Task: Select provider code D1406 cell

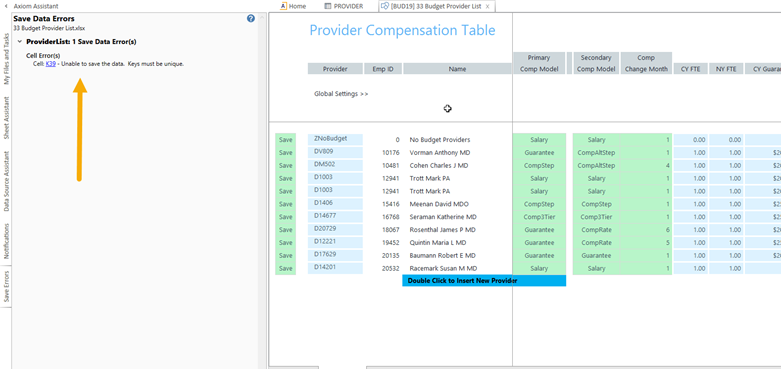Action: (335, 204)
